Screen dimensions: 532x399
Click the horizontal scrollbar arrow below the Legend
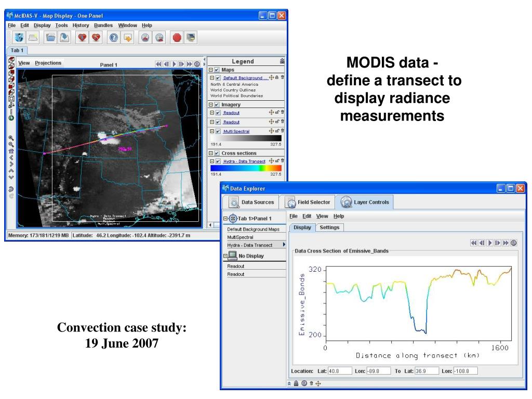[210, 225]
